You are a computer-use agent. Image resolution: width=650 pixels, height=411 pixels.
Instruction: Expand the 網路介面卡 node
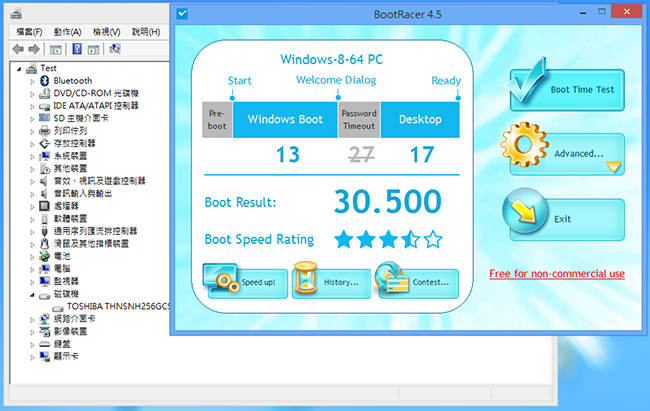pyautogui.click(x=32, y=319)
